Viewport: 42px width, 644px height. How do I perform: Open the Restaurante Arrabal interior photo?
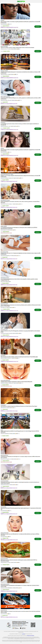15,295
